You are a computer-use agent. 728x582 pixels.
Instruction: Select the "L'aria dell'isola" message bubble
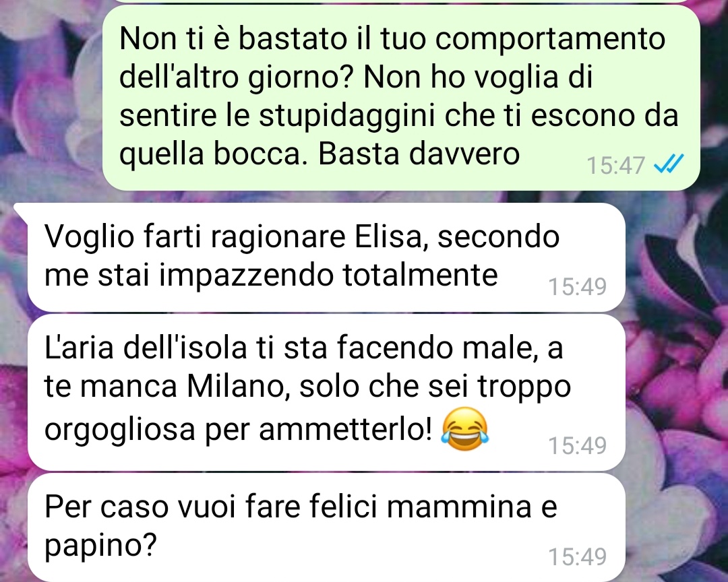[326, 393]
